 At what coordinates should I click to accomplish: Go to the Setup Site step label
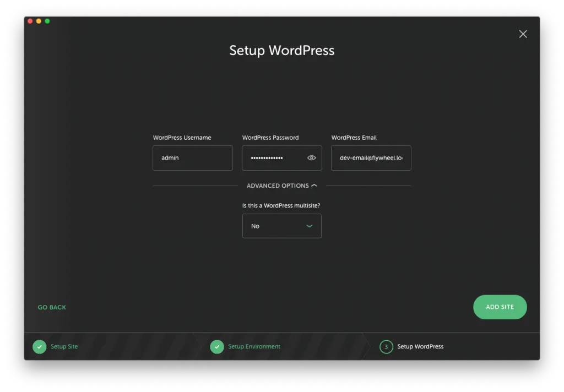(64, 346)
